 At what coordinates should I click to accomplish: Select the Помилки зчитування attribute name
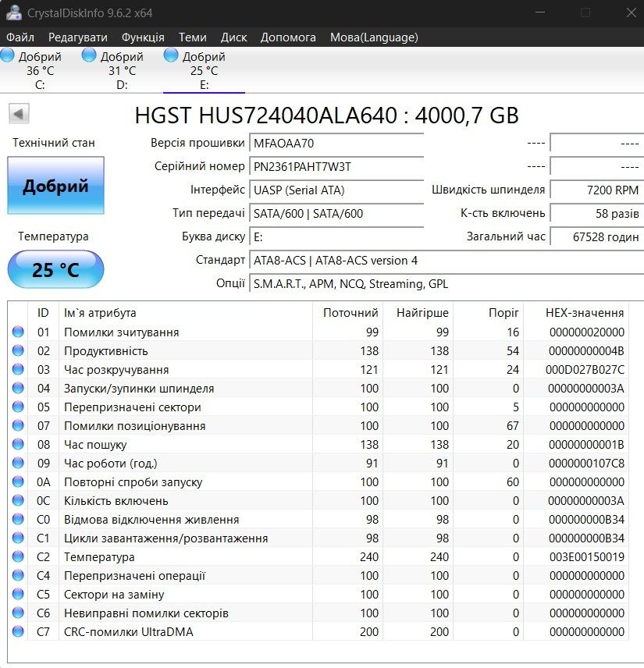[x=122, y=332]
